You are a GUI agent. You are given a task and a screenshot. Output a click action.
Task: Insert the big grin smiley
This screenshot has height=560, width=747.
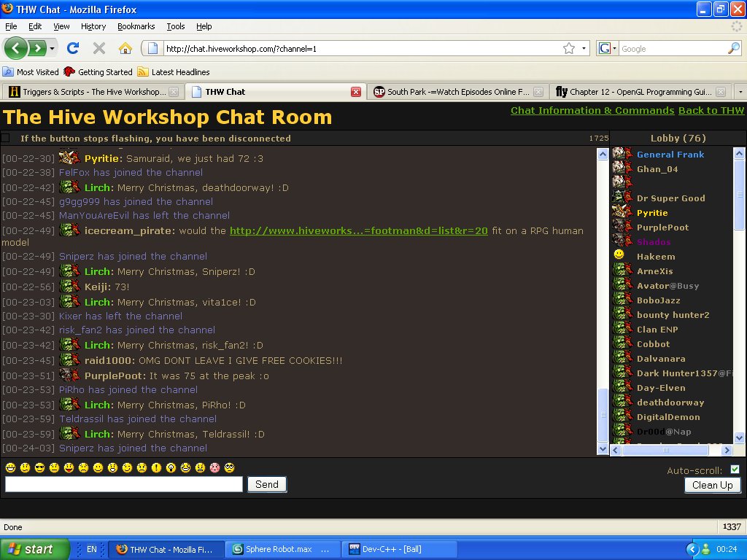point(10,467)
